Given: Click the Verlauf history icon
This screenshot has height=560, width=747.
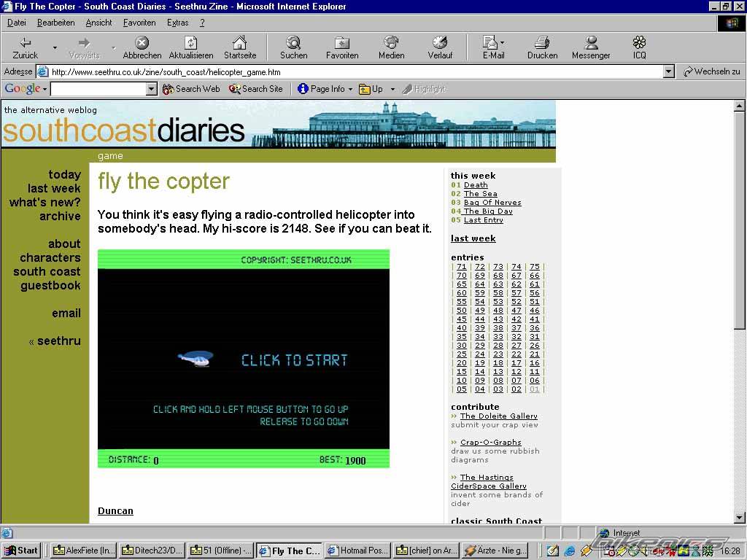Looking at the screenshot, I should [x=440, y=43].
